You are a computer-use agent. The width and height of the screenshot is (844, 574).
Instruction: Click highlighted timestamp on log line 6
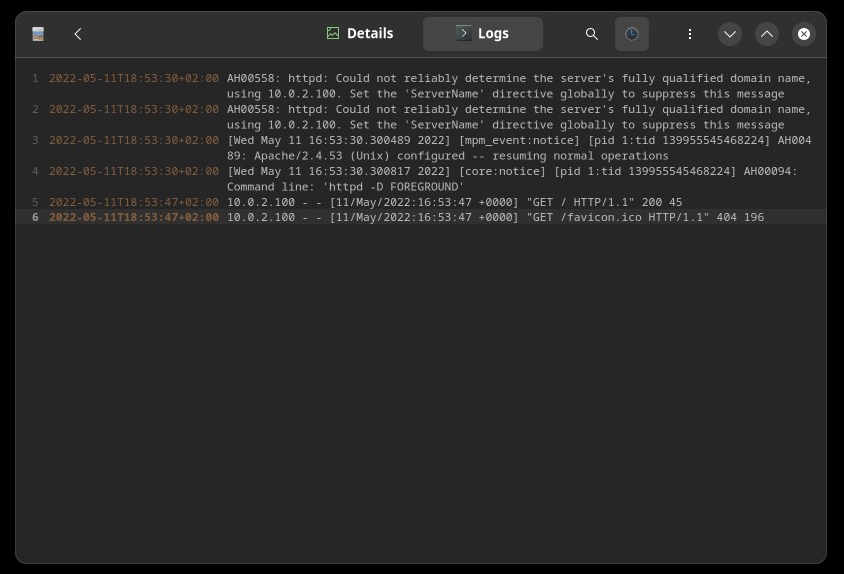[x=134, y=217]
